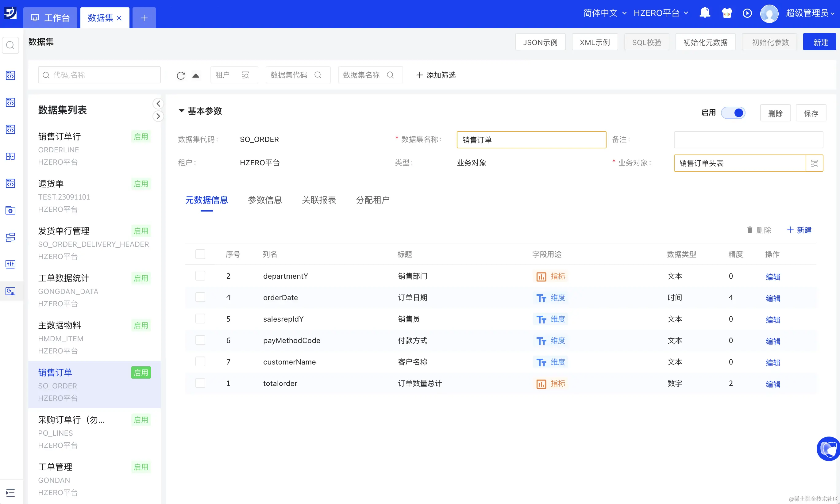Tick the select-all header checkbox
Viewport: 840px width, 504px height.
pyautogui.click(x=200, y=254)
